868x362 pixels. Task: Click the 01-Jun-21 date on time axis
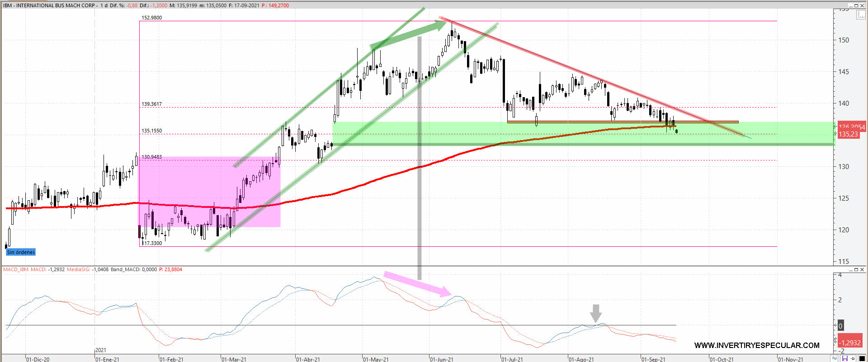441,359
